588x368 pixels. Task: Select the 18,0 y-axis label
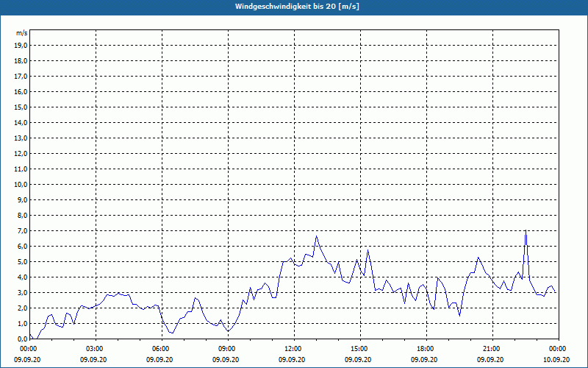(x=21, y=61)
